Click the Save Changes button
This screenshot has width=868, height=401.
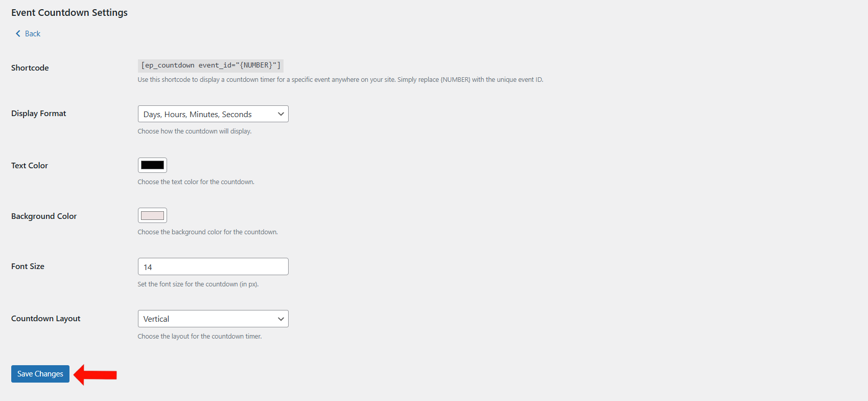coord(40,373)
